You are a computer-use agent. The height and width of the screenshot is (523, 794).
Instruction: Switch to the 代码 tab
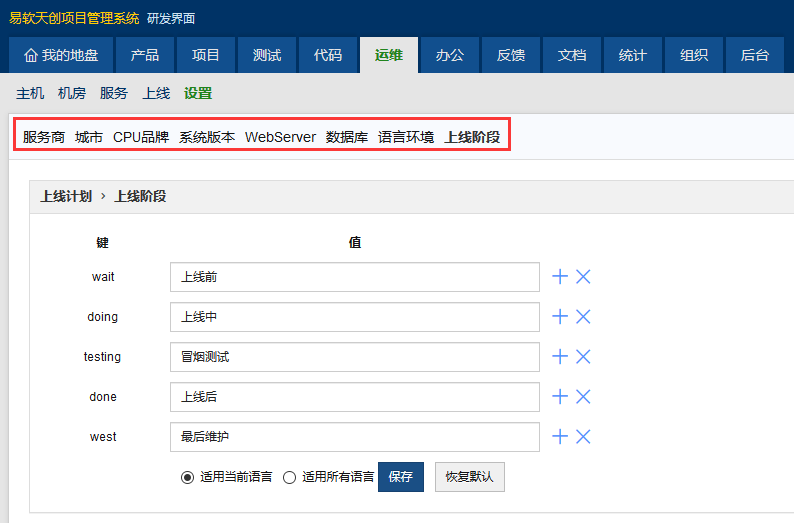click(x=328, y=55)
